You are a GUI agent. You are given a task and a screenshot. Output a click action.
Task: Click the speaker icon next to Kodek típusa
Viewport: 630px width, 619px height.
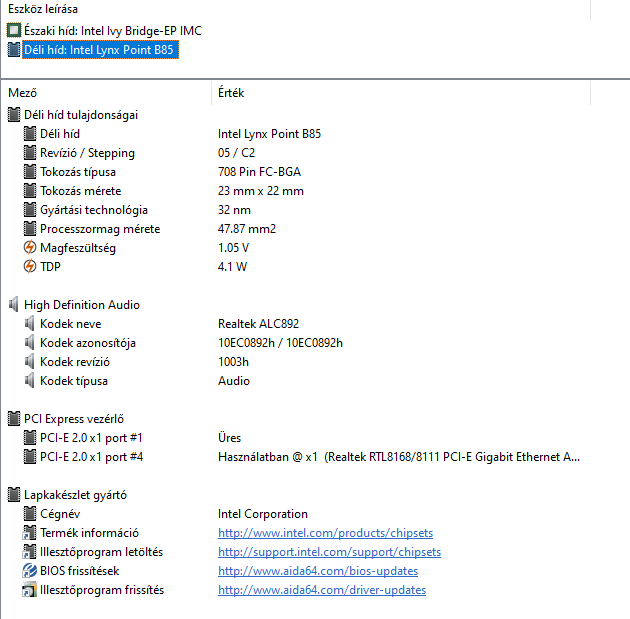[x=30, y=381]
